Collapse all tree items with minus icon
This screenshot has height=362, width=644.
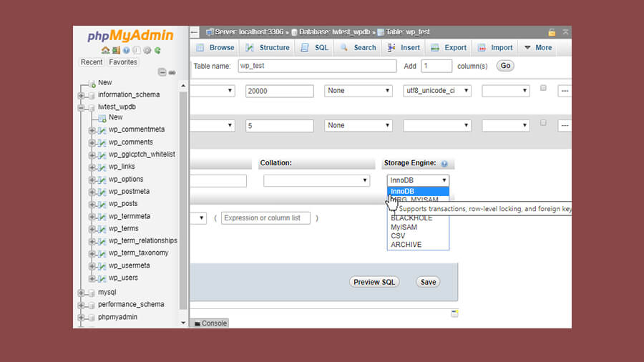click(162, 72)
